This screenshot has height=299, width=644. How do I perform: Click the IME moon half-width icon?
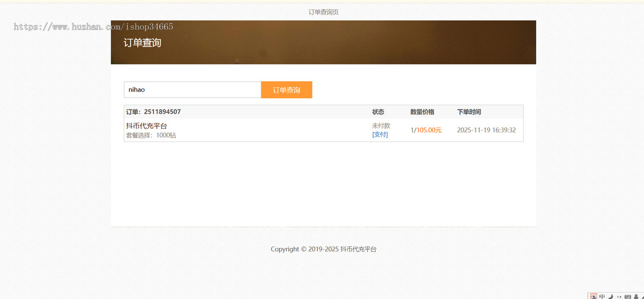pos(611,296)
